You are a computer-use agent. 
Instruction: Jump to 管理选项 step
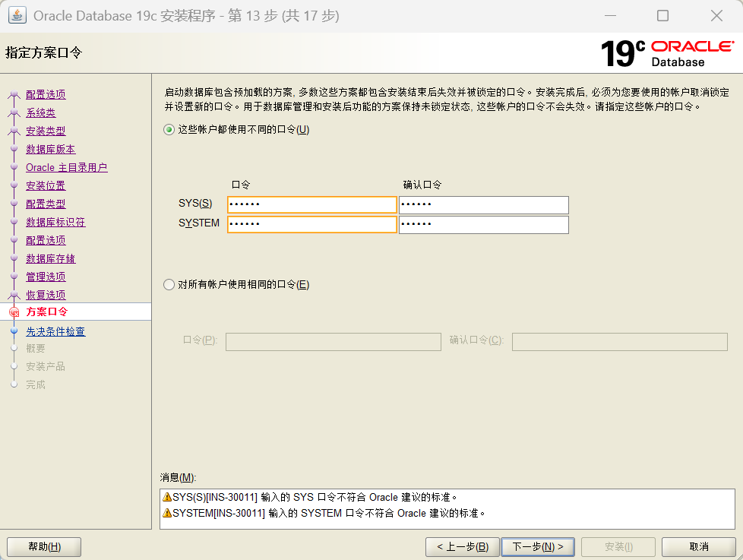click(46, 277)
